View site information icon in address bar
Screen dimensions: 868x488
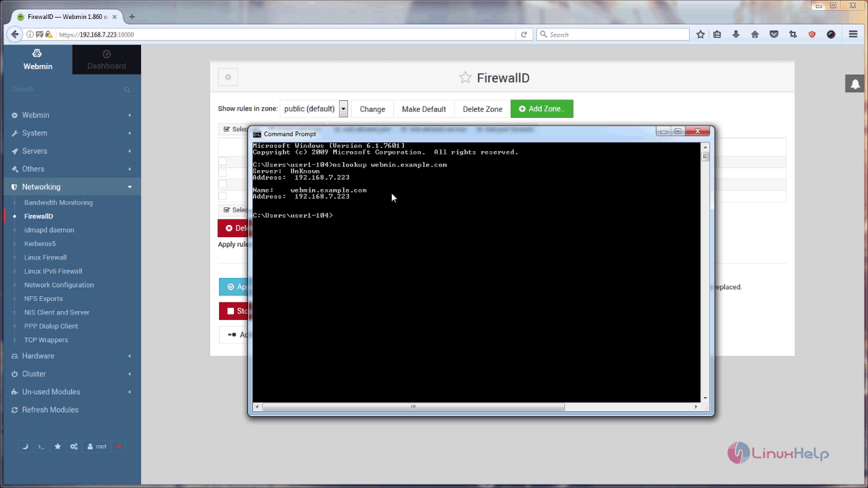pos(30,35)
